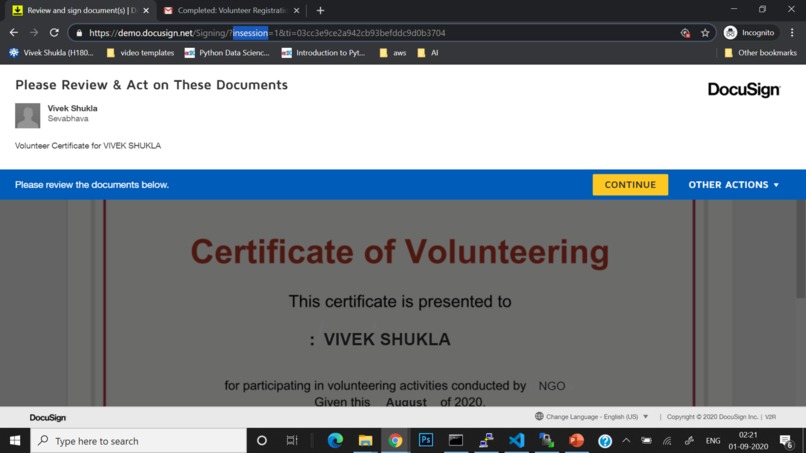Open the AI bookmark folder

428,52
